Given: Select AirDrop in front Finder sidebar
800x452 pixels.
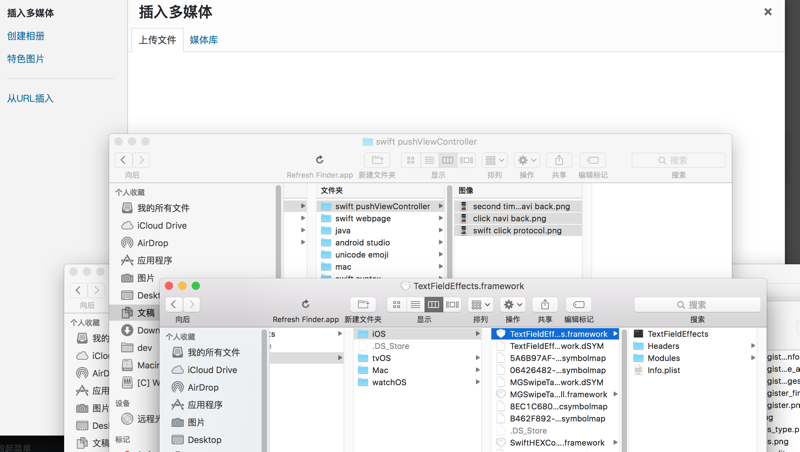Looking at the screenshot, I should tap(195, 387).
